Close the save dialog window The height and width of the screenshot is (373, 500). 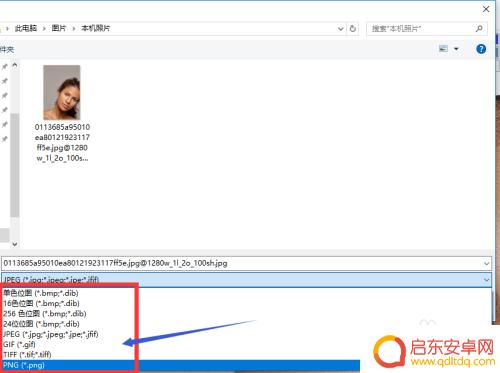486,9
